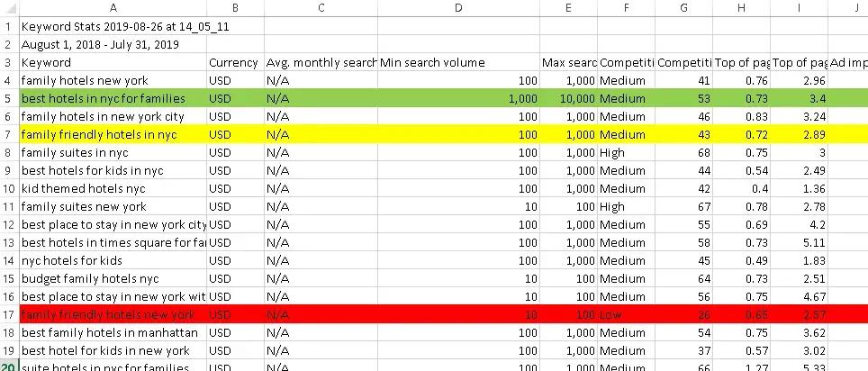This screenshot has width=868, height=371.
Task: Select column B header
Action: coord(235,8)
